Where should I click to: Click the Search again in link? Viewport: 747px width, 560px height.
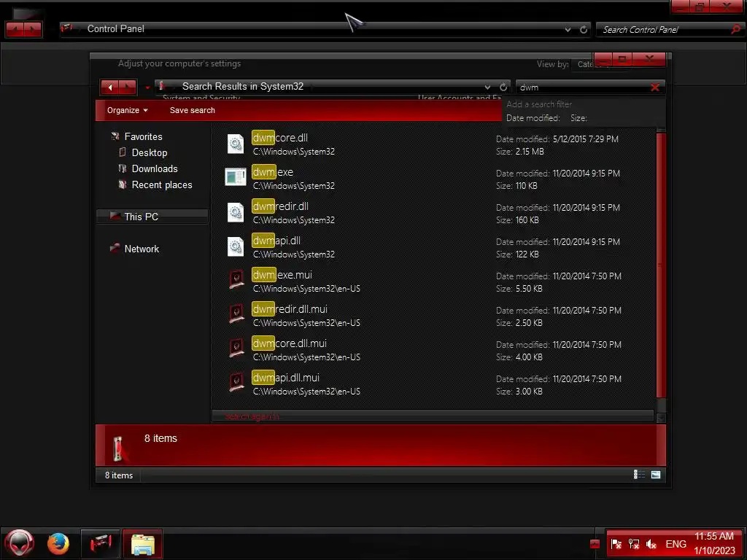pyautogui.click(x=252, y=416)
